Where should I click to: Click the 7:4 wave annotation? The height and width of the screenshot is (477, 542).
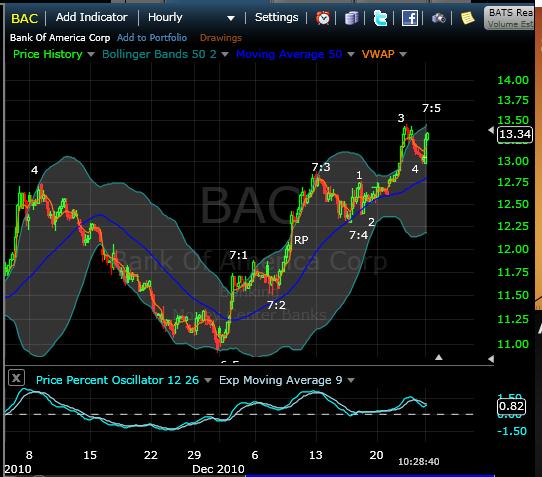(x=358, y=235)
